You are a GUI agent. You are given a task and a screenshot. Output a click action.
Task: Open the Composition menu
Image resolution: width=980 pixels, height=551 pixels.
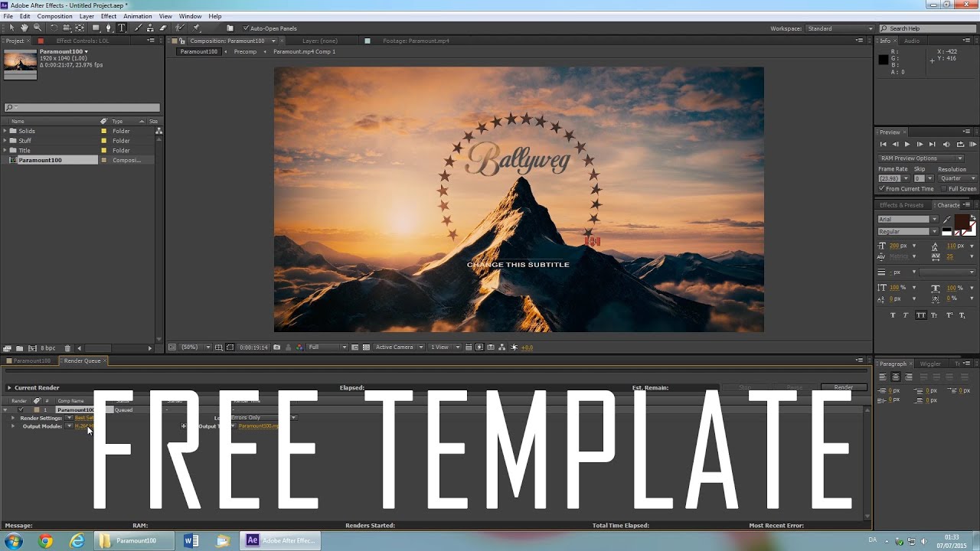point(54,16)
